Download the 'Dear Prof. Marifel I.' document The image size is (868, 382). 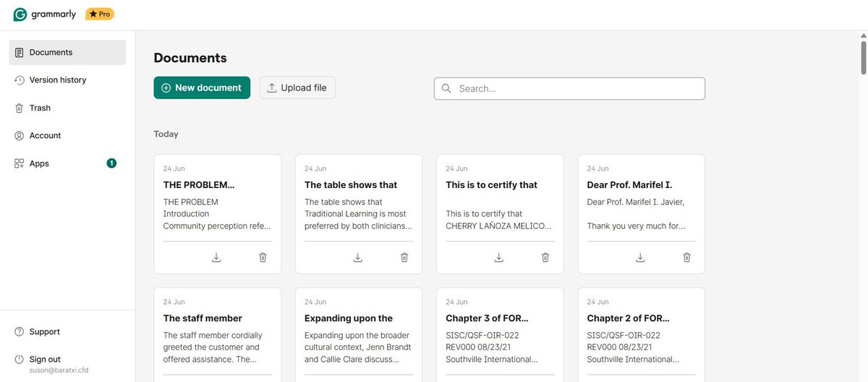tap(640, 258)
